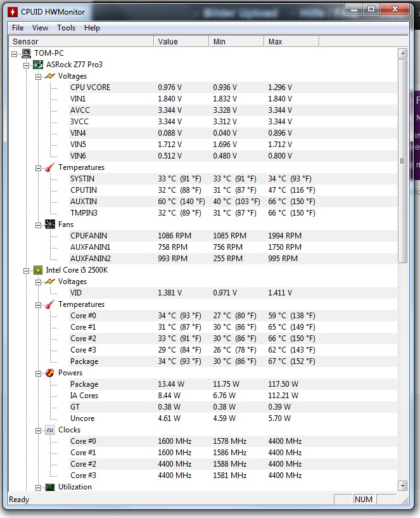The width and height of the screenshot is (420, 518).
Task: Collapse the Clocks group
Action: click(x=38, y=431)
